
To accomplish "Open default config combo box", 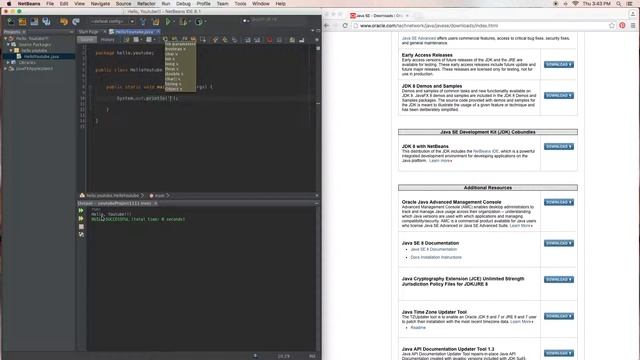I will tap(112, 21).
